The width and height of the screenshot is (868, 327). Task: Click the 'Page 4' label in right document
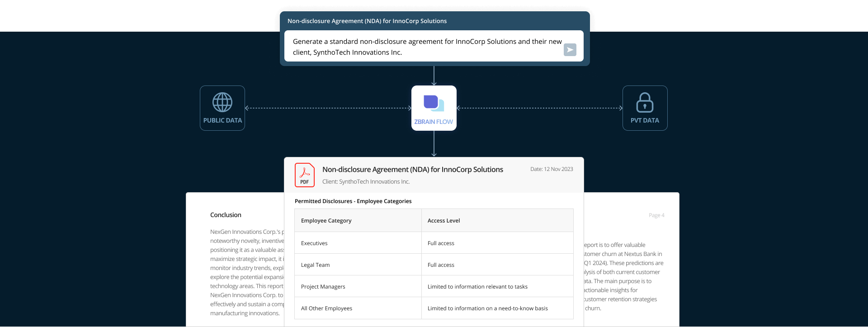click(x=656, y=215)
